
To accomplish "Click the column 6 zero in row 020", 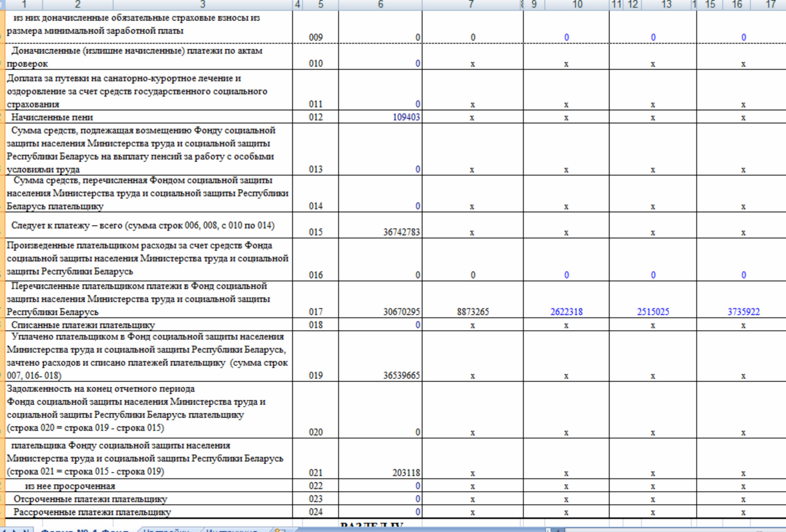I will click(x=418, y=432).
